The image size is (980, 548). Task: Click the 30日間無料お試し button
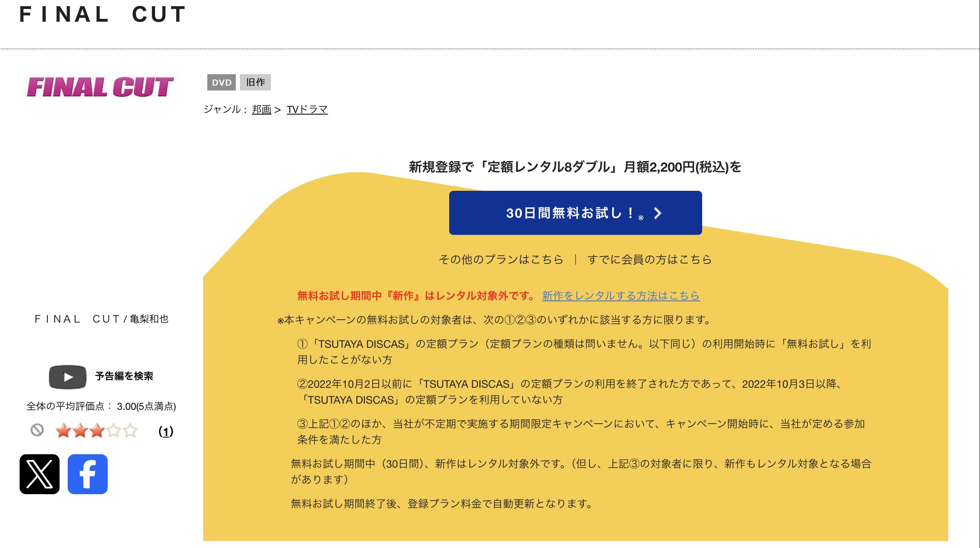pos(575,213)
